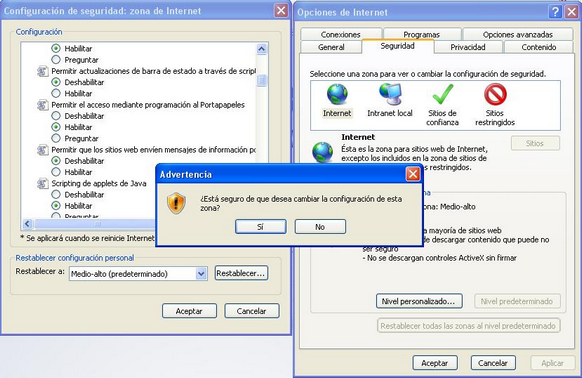Click the warning shield icon in Advertencia
Viewport: 582px width, 378px height.
(176, 203)
